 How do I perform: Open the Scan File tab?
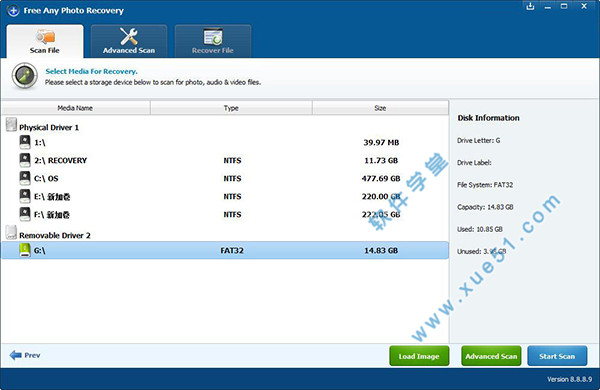(x=45, y=41)
